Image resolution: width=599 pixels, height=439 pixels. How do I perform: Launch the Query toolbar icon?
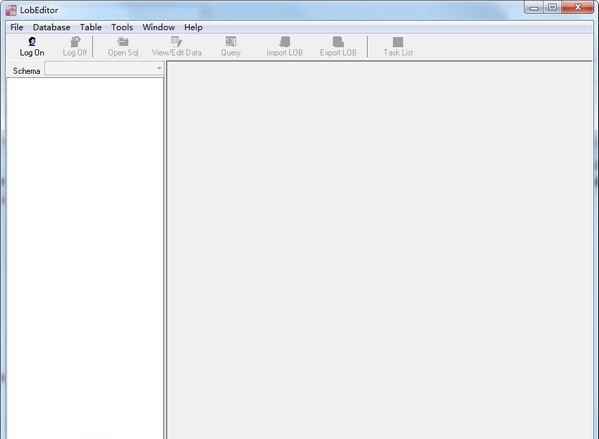(x=231, y=41)
